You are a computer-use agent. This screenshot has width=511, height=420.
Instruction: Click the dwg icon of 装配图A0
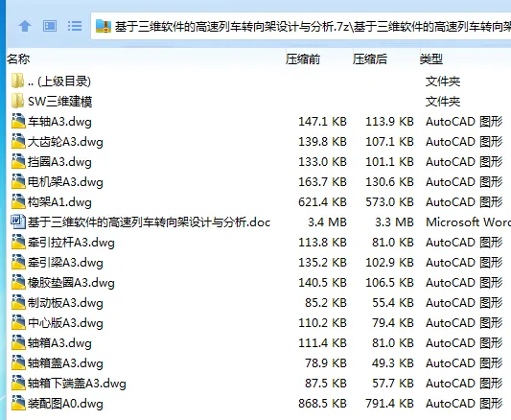(x=18, y=403)
